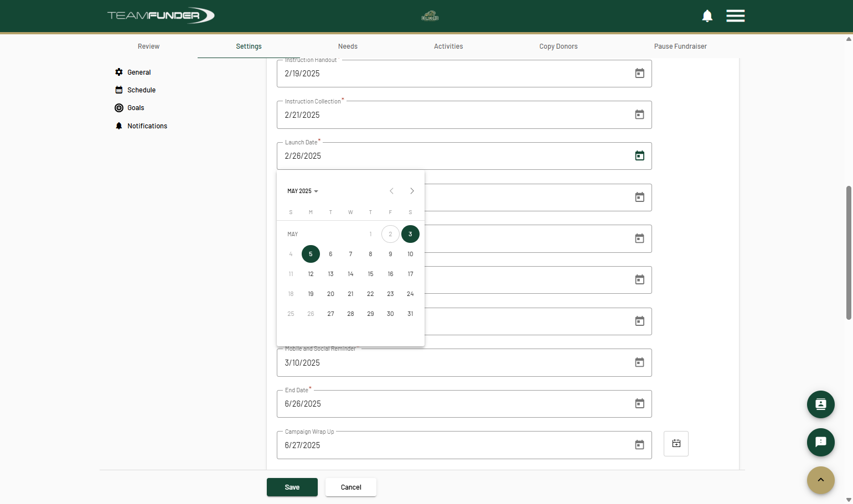Viewport: 853px width, 504px height.
Task: Choose May 31 in the date picker
Action: pyautogui.click(x=410, y=314)
